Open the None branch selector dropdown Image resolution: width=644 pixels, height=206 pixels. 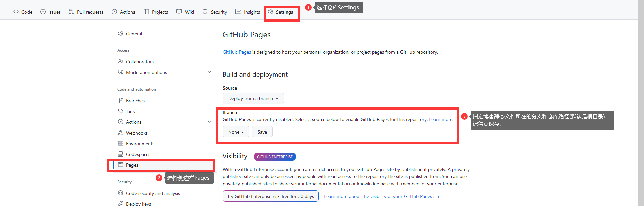(x=236, y=132)
